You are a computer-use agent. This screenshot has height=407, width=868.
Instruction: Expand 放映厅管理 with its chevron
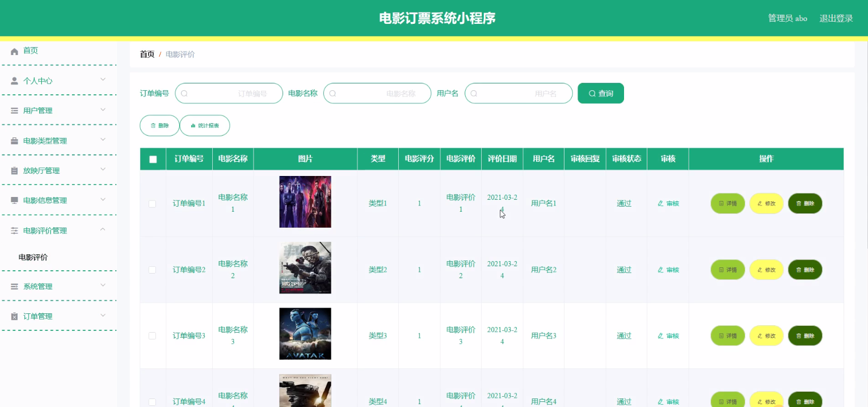click(x=103, y=169)
